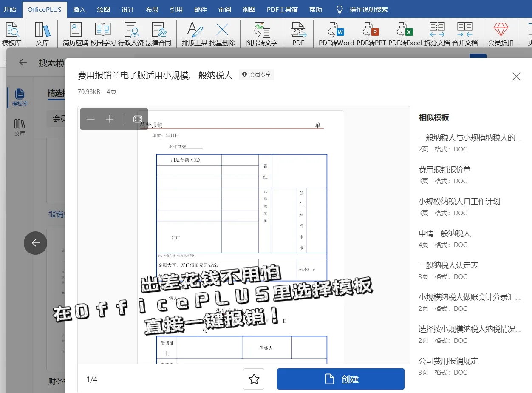Launch 图片转文字 converter
Viewport: 532px width, 393px height.
coord(261,34)
